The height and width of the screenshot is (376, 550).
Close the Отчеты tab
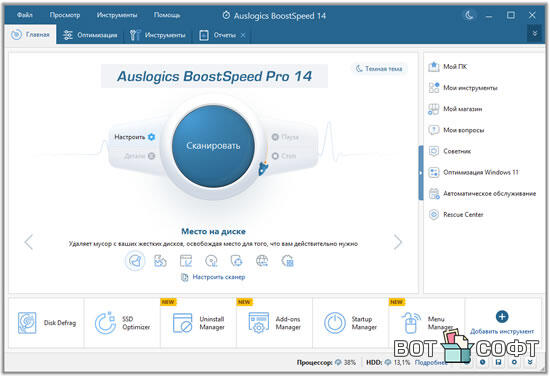click(x=243, y=35)
